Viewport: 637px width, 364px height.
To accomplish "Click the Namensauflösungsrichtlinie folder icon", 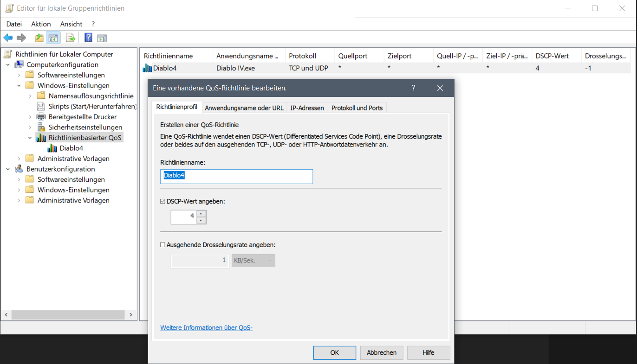I will (41, 96).
